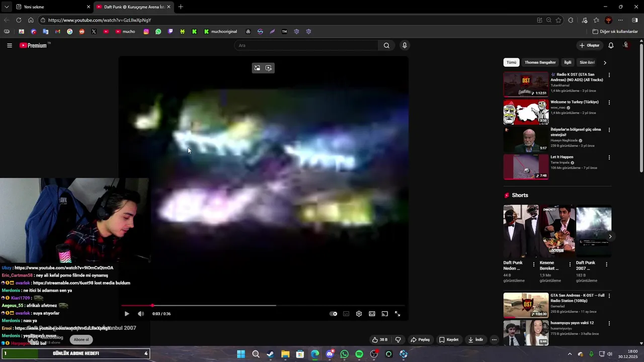Toggle the autoplay switch in the player
This screenshot has height=362, width=644.
click(x=333, y=314)
